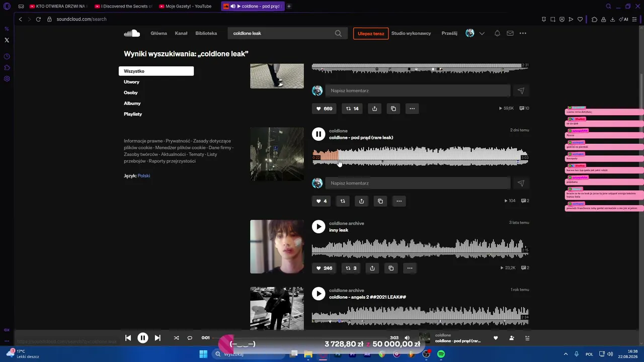Send the comment on the 669-likes track

(521, 90)
